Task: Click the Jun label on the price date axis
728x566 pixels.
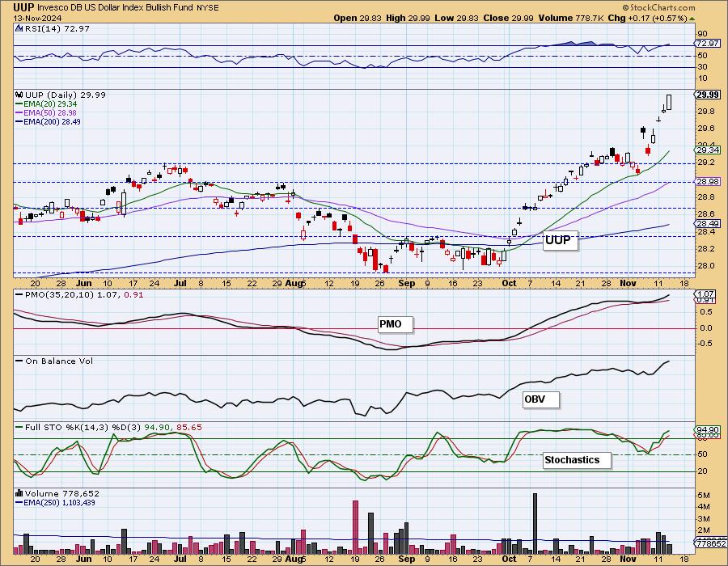Action: point(83,283)
